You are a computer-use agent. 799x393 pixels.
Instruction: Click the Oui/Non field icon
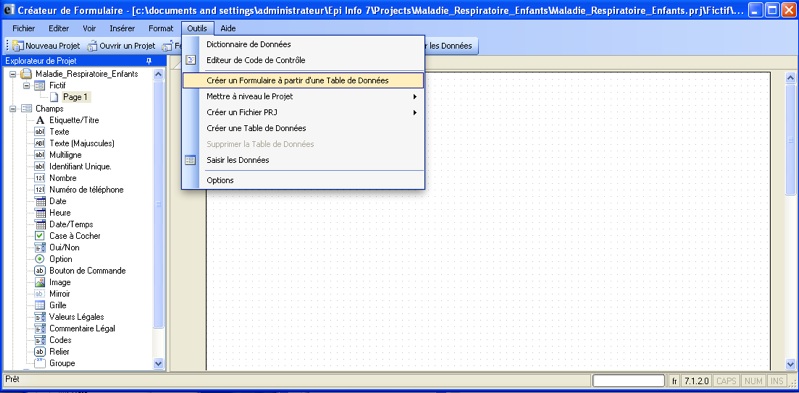[40, 247]
